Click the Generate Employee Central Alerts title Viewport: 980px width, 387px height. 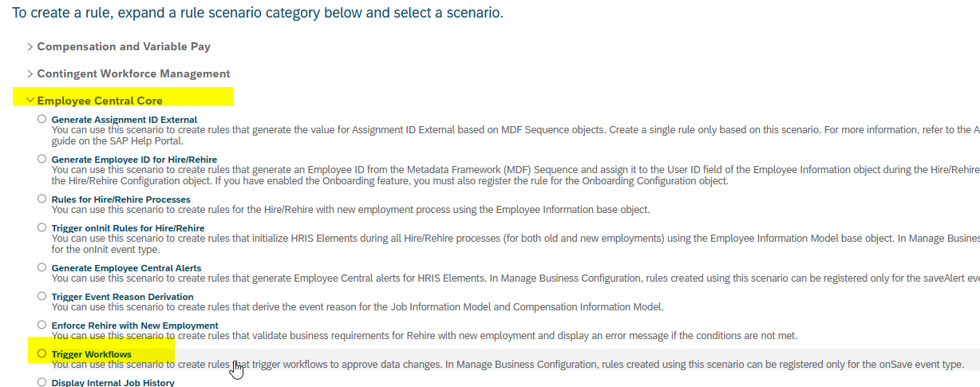point(126,268)
